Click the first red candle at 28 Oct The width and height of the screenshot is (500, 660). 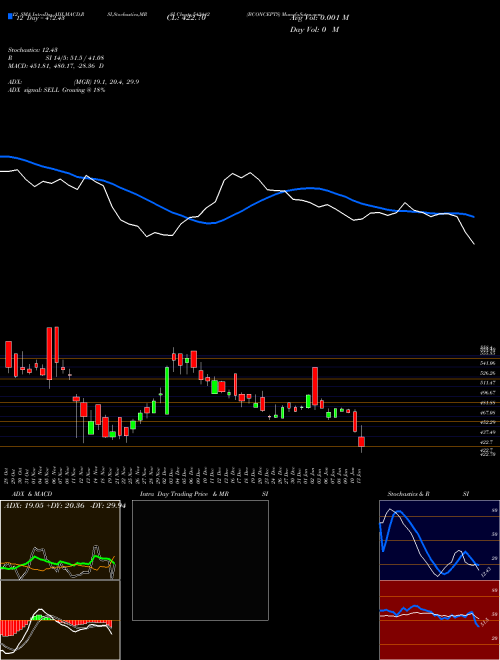pyautogui.click(x=8, y=354)
